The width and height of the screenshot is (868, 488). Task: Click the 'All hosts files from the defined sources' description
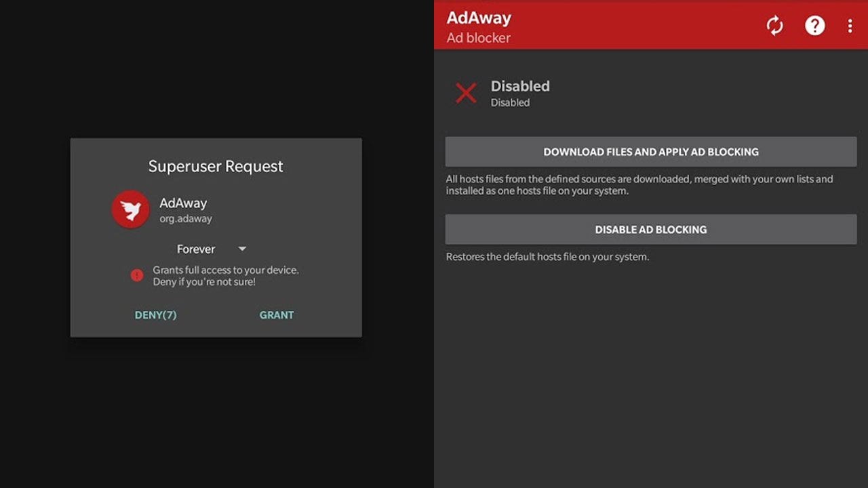[639, 185]
